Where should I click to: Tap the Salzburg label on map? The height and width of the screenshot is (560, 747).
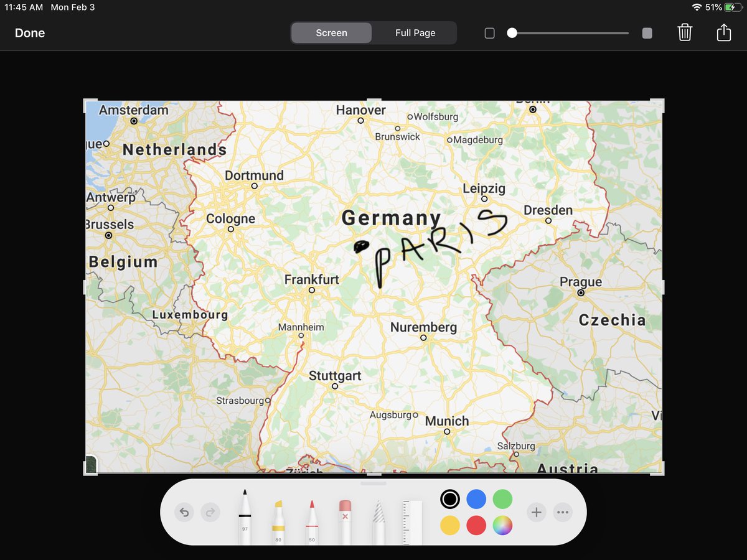[x=516, y=446]
